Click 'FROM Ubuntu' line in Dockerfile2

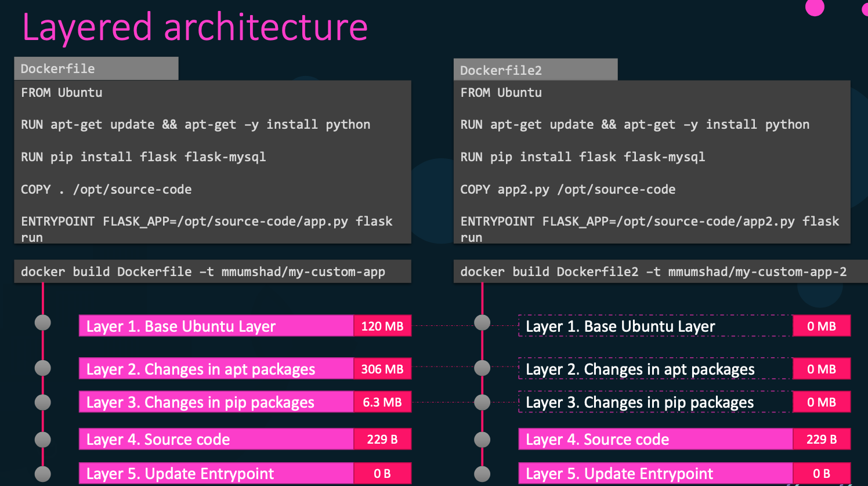[501, 92]
